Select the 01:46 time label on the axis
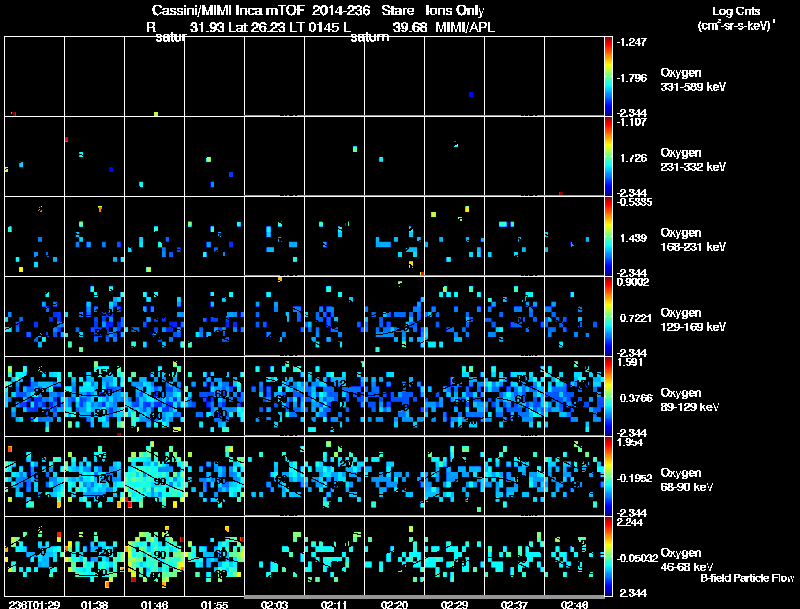800x609 pixels. [x=155, y=604]
